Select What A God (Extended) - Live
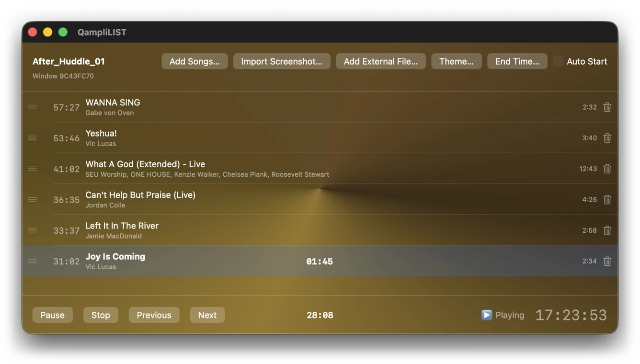This screenshot has width=640, height=364. [145, 164]
